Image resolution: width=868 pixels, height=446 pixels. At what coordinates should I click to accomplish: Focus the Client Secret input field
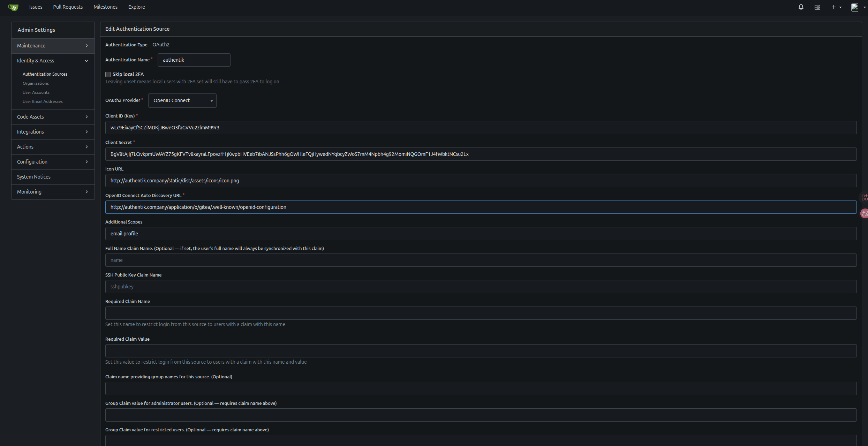(x=481, y=154)
